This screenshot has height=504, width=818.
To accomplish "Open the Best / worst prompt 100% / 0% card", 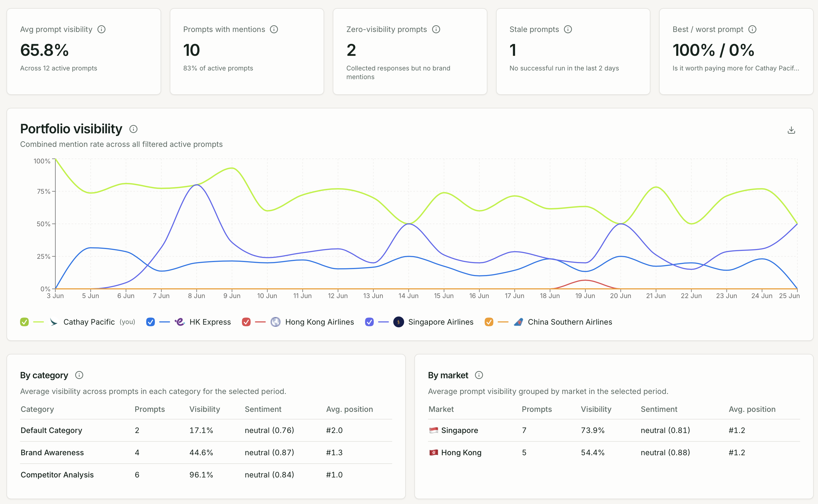I will click(736, 52).
